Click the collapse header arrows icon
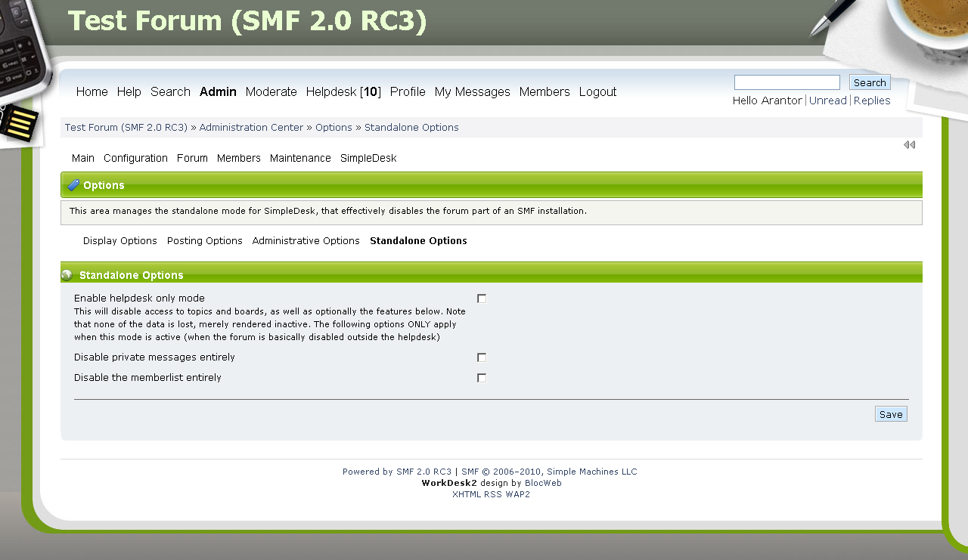 (909, 145)
